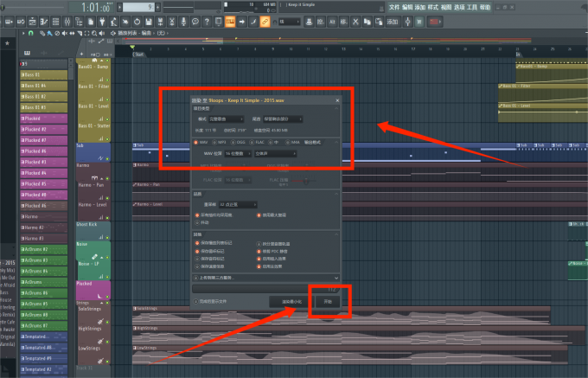Viewport: 588px width, 378px height.
Task: Open the 模式 (mode) dropdown
Action: point(225,119)
